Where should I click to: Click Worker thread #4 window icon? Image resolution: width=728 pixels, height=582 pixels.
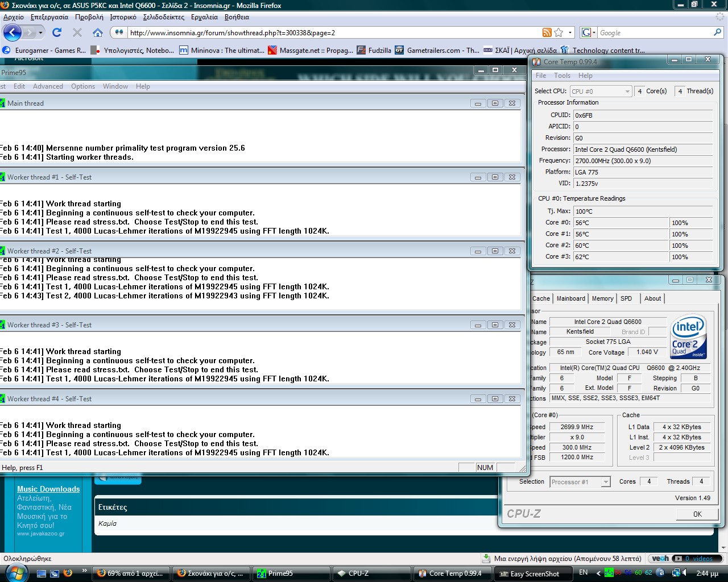[2, 398]
